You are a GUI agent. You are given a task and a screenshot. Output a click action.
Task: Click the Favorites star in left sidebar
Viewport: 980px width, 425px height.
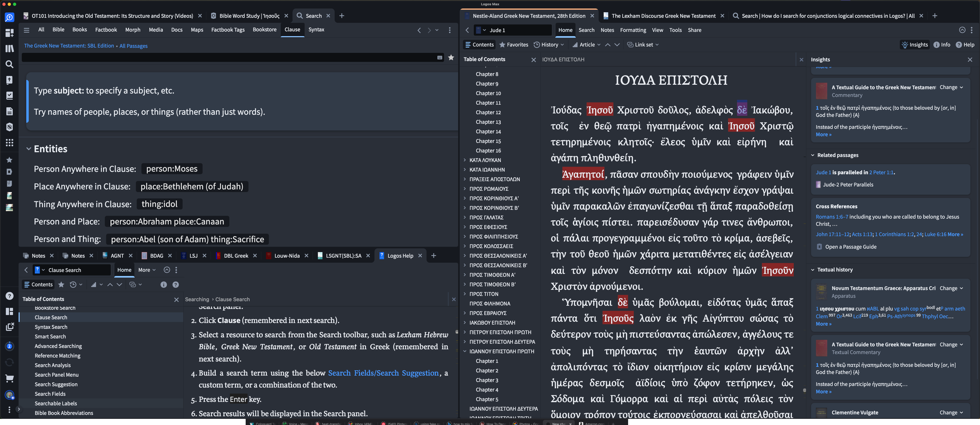10,160
